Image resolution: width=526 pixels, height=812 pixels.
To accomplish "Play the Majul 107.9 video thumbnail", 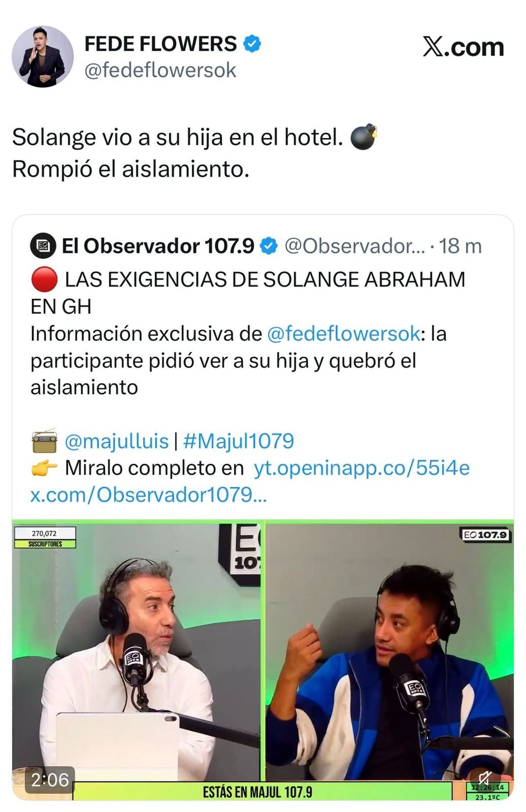I will 263,660.
